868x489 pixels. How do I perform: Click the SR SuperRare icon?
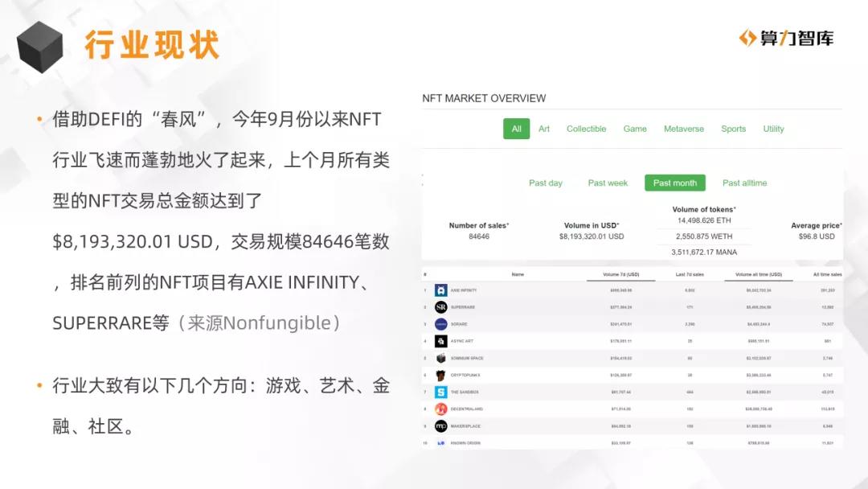440,307
